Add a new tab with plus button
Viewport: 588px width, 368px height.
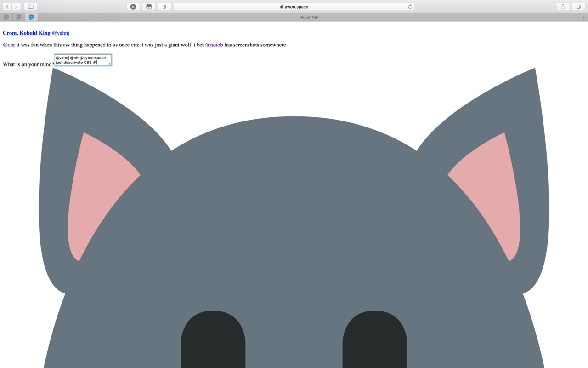[584, 17]
